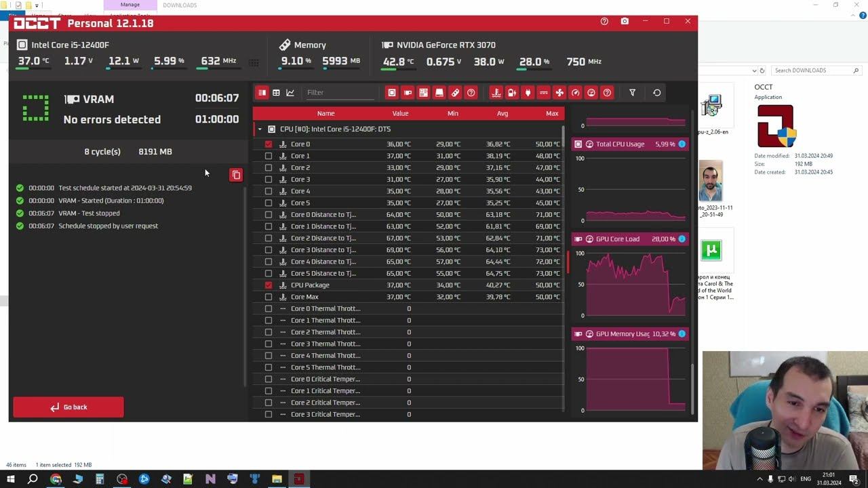
Task: Check Core 4 sensor checkbox
Action: click(269, 191)
